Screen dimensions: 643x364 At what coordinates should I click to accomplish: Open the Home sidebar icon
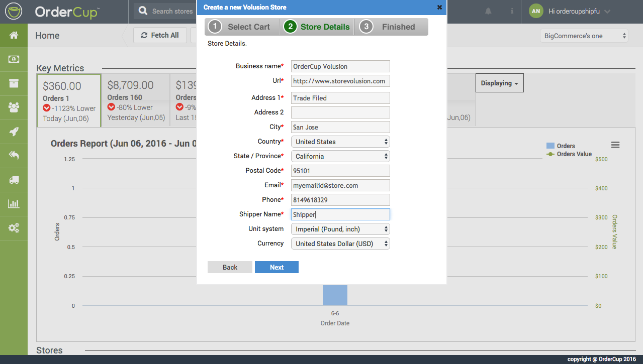[x=14, y=35]
